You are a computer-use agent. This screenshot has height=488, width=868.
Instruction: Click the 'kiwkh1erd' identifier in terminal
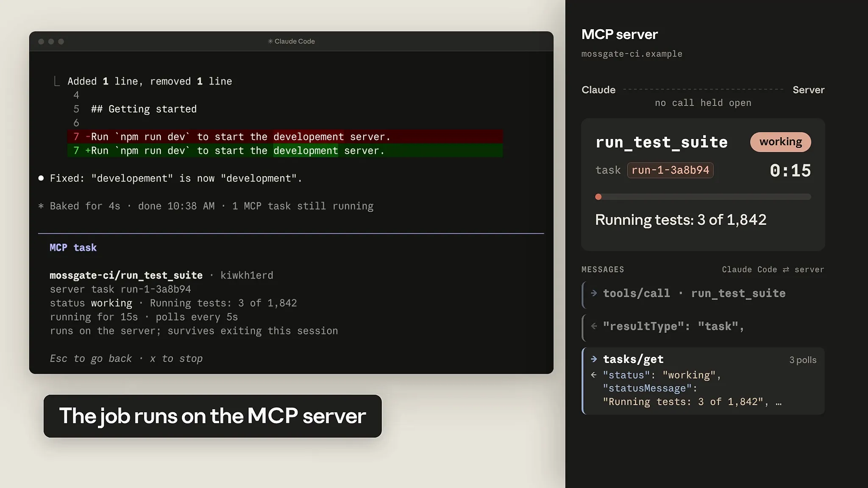(247, 275)
